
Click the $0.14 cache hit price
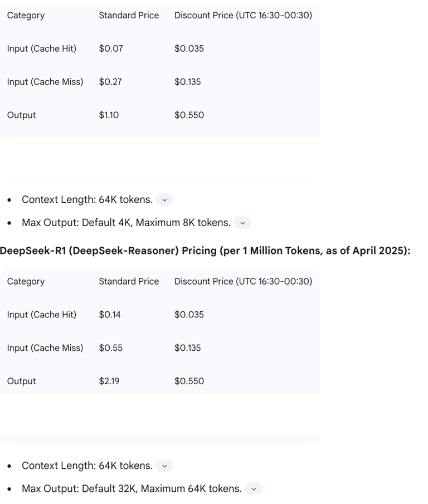(110, 315)
